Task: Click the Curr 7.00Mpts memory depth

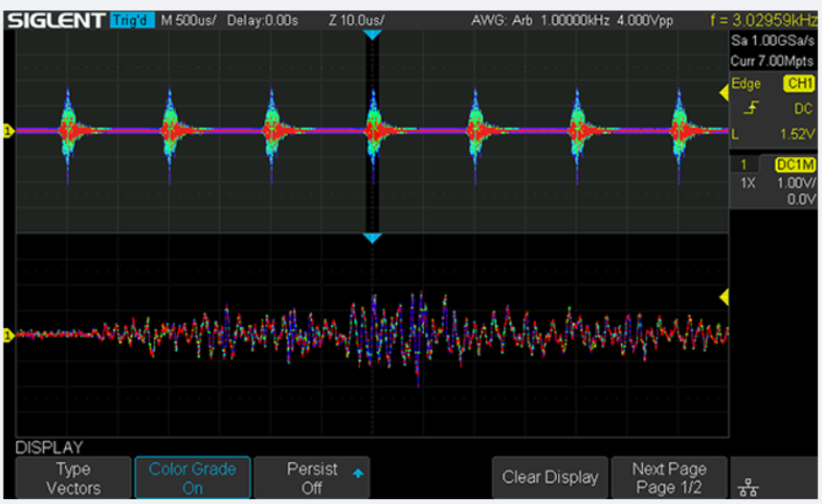Action: 772,61
